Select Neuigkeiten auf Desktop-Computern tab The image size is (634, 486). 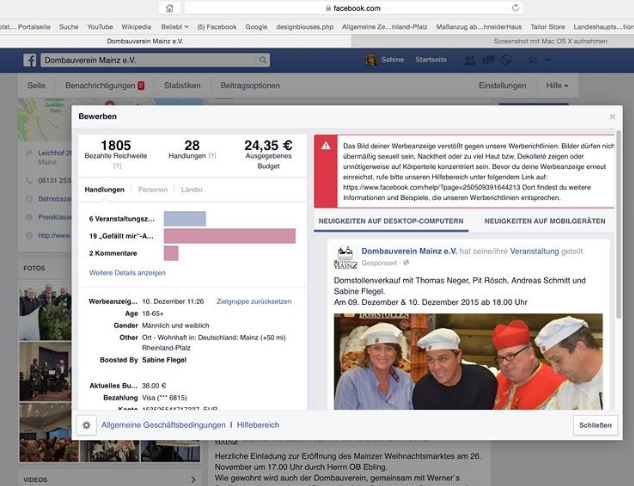pyautogui.click(x=391, y=221)
